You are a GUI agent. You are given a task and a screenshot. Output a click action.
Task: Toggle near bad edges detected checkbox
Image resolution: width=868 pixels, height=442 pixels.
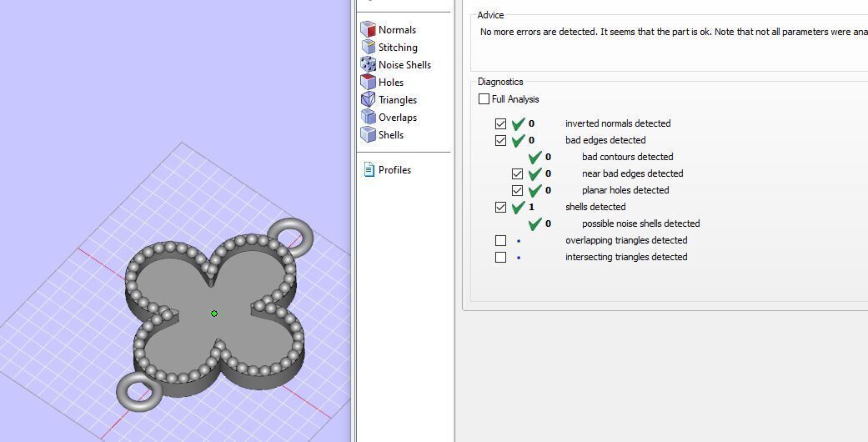[517, 173]
